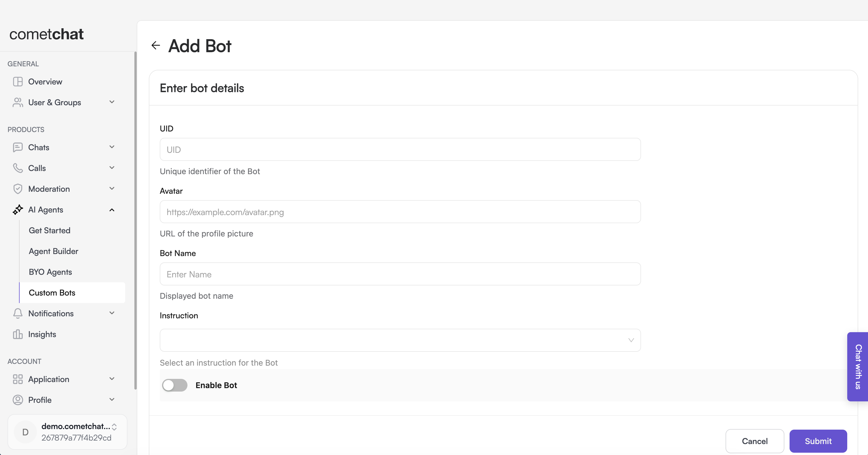
Task: Click the back arrow beside Add Bot
Action: pos(156,46)
